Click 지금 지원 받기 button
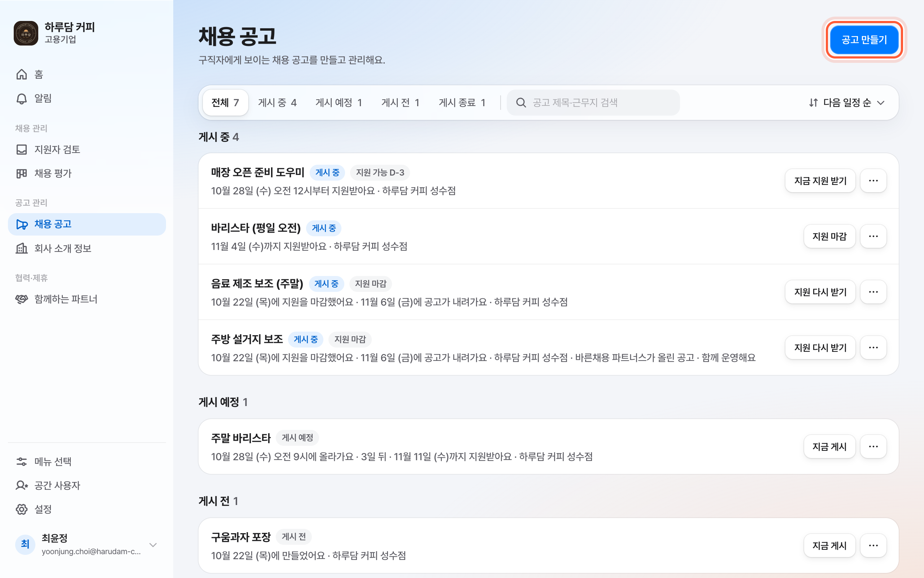 point(820,181)
